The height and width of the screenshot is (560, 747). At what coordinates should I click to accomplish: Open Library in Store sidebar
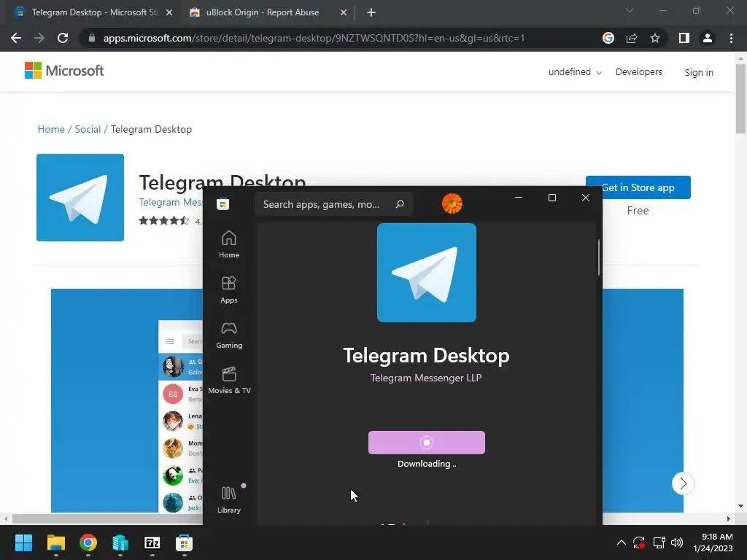coord(228,499)
